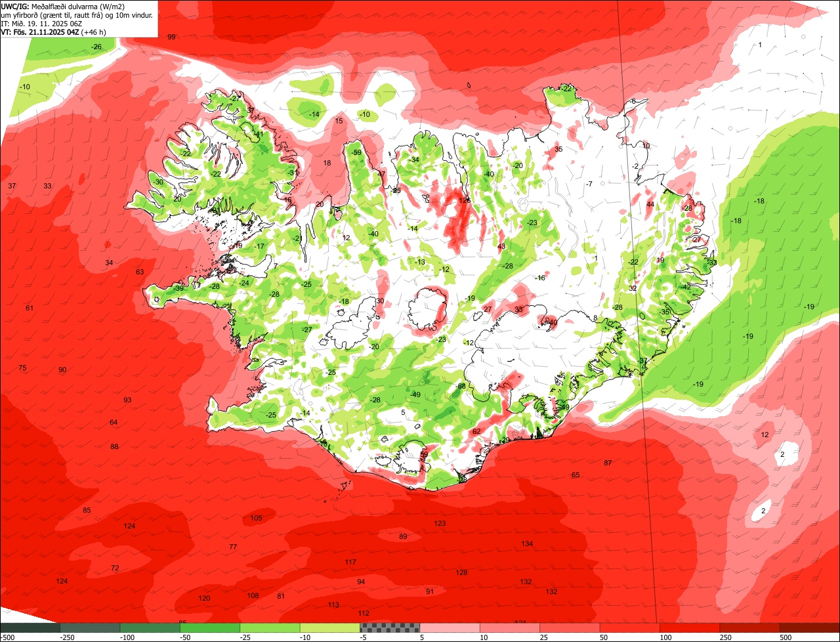This screenshot has height=642, width=840.
Task: Click the salmon legend swatch between 25 and 50
Action: (x=570, y=628)
